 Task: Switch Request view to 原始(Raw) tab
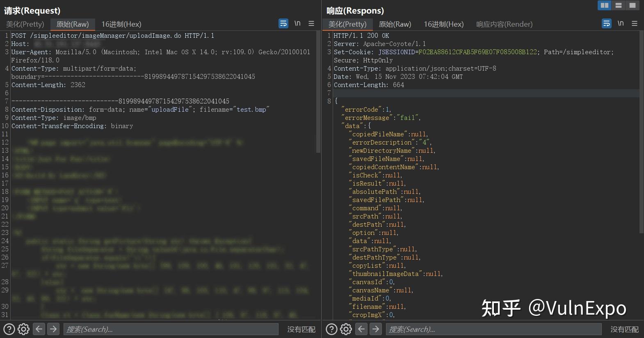pyautogui.click(x=73, y=24)
